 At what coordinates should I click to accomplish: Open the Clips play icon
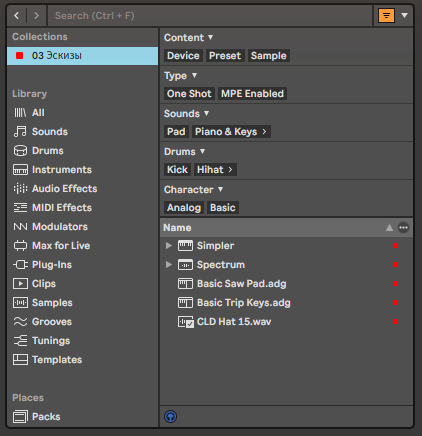click(20, 284)
